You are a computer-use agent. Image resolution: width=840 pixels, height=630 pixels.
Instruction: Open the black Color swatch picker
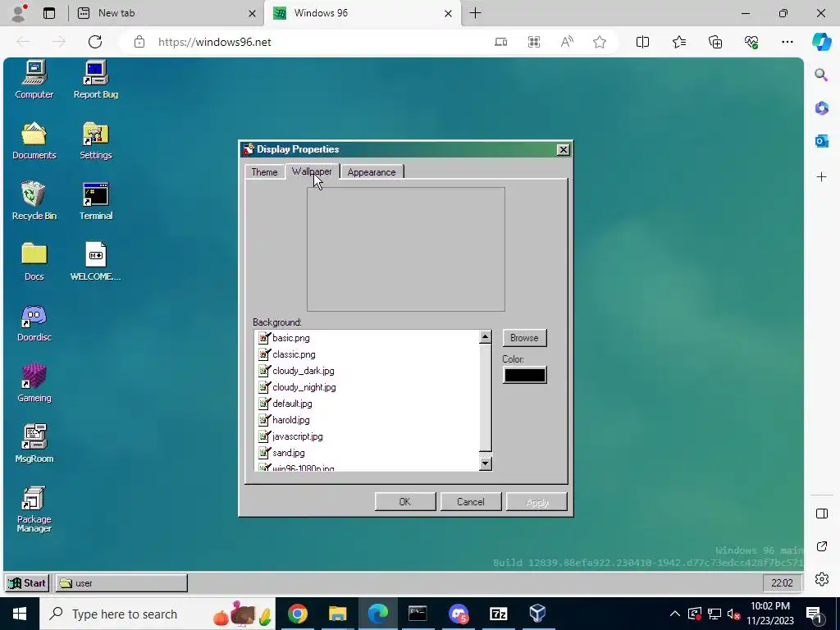pyautogui.click(x=524, y=375)
